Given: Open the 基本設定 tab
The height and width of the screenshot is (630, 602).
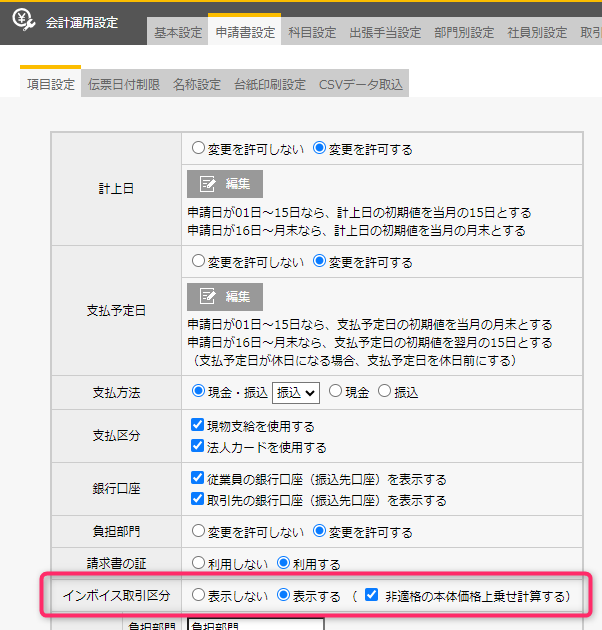Looking at the screenshot, I should pos(178,32).
